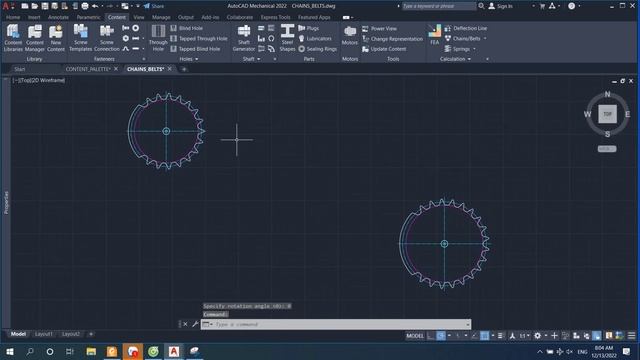The image size is (640, 360).
Task: Start Deflection Line calculation
Action: tap(465, 28)
